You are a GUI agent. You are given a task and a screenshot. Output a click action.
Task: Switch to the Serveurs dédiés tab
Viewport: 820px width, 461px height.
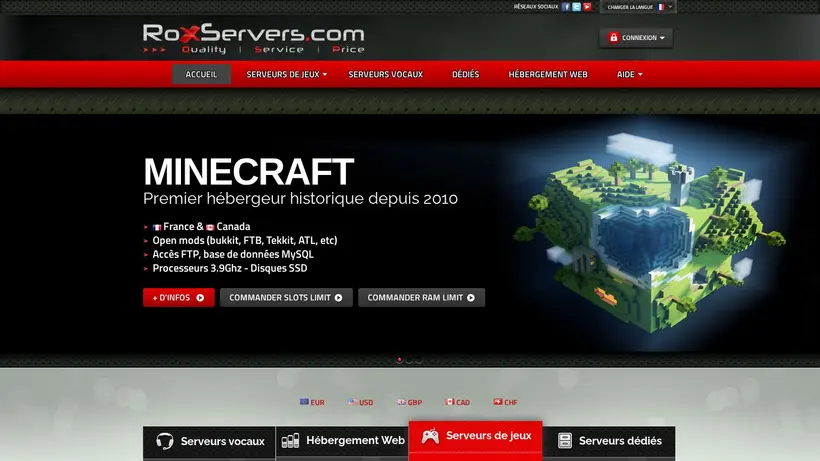tap(609, 442)
